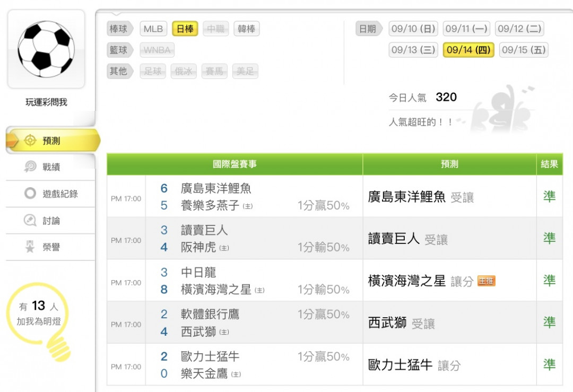Click the 玩運彩問我 username
Viewport: 573px width, 392px height.
(46, 102)
